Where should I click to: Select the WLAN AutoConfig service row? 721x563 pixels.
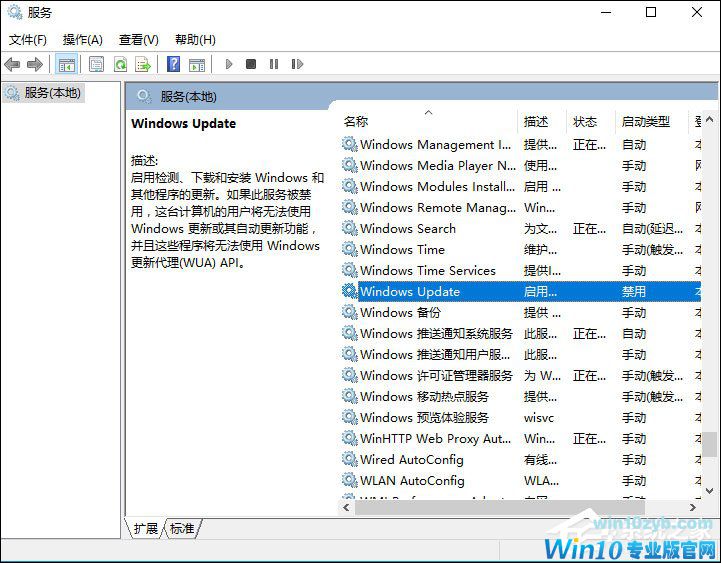(521, 481)
